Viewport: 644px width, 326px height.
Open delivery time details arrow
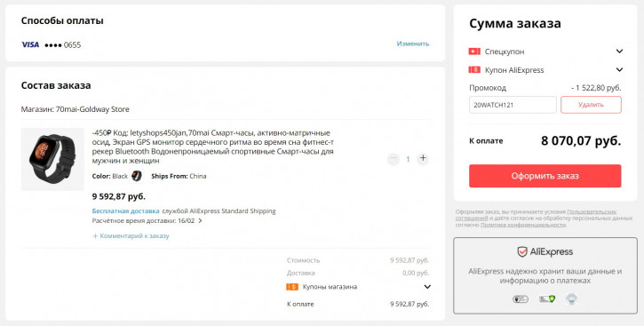click(x=200, y=220)
